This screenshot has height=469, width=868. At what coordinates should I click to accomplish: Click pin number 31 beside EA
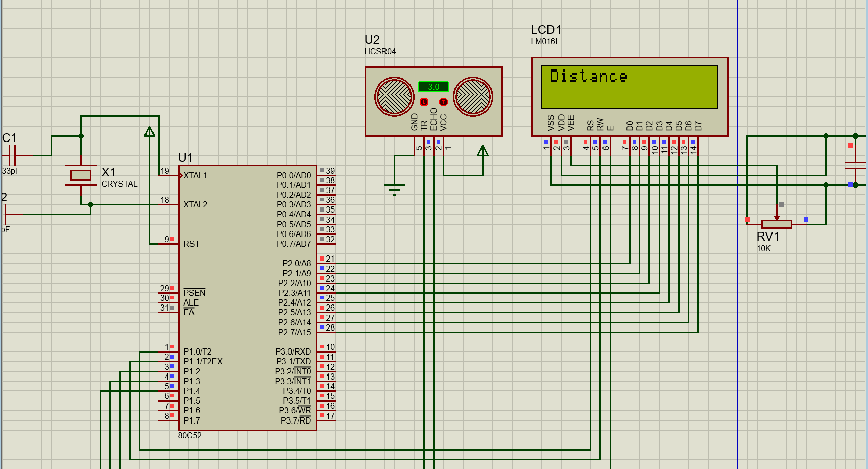point(164,308)
